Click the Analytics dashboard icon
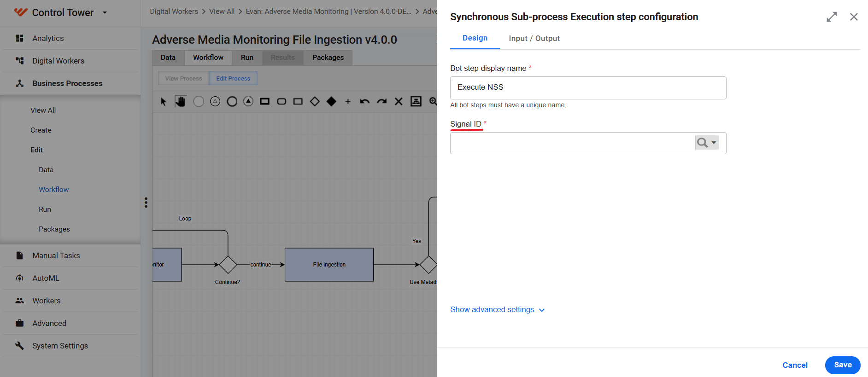Screen dimensions: 868x377 pyautogui.click(x=19, y=38)
